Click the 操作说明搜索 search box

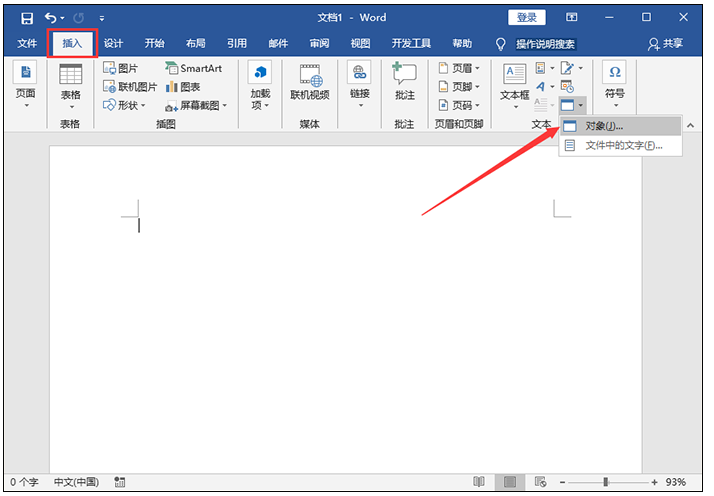click(x=545, y=44)
